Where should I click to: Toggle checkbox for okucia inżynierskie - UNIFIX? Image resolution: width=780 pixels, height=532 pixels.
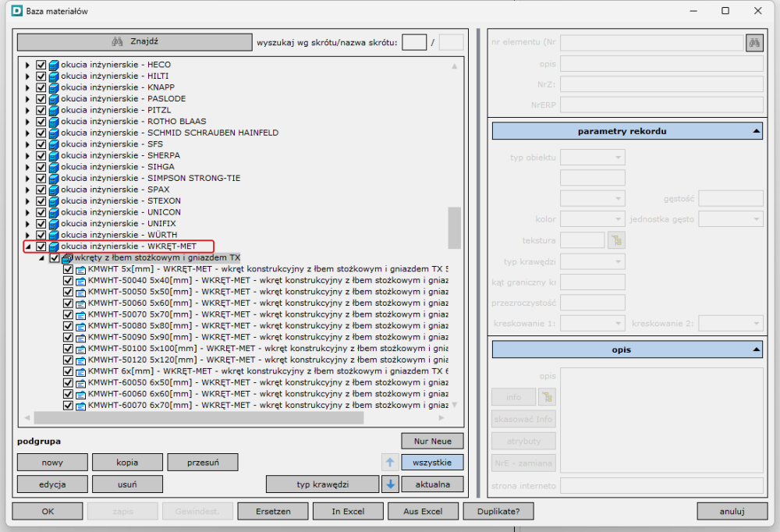(41, 223)
